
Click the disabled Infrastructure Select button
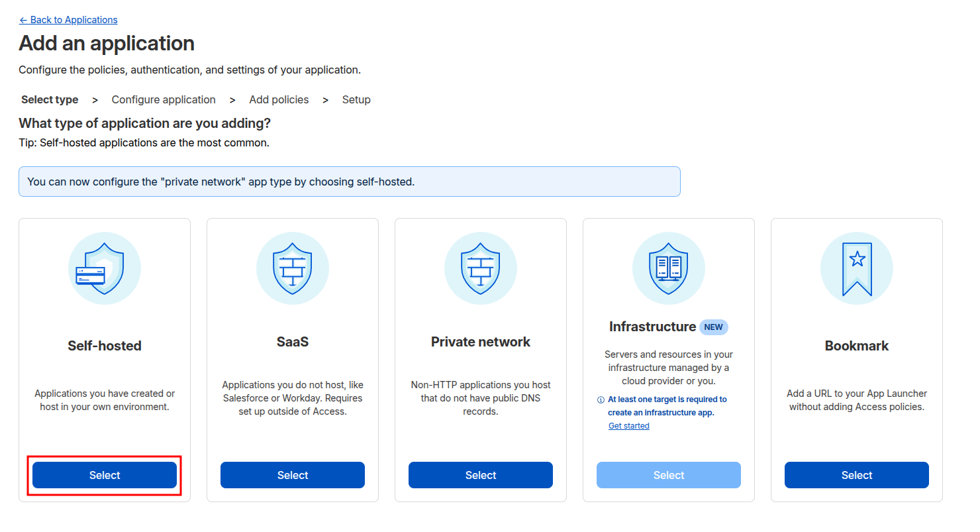point(668,475)
